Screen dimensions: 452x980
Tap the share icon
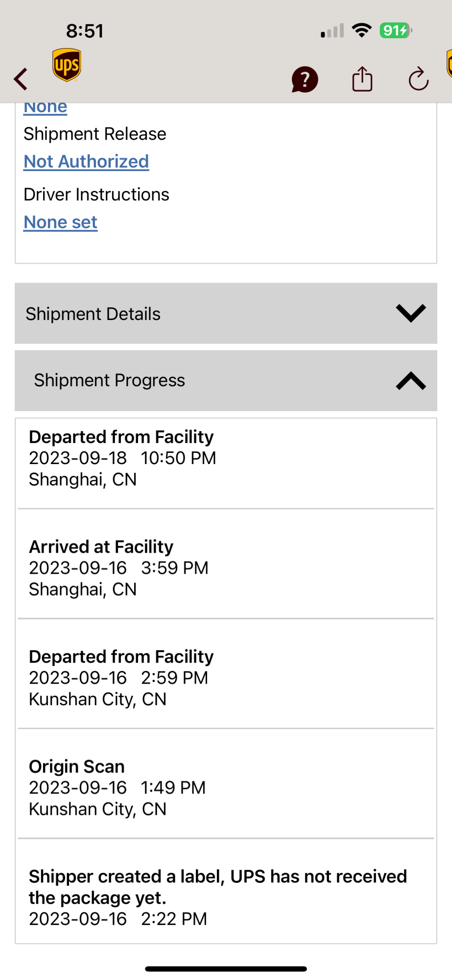[x=362, y=79]
